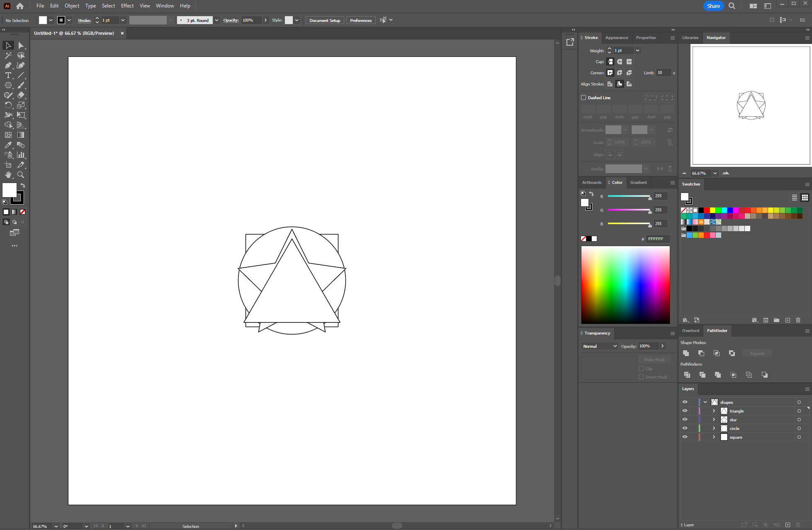812x530 pixels.
Task: Click the Preferences button
Action: coord(360,20)
